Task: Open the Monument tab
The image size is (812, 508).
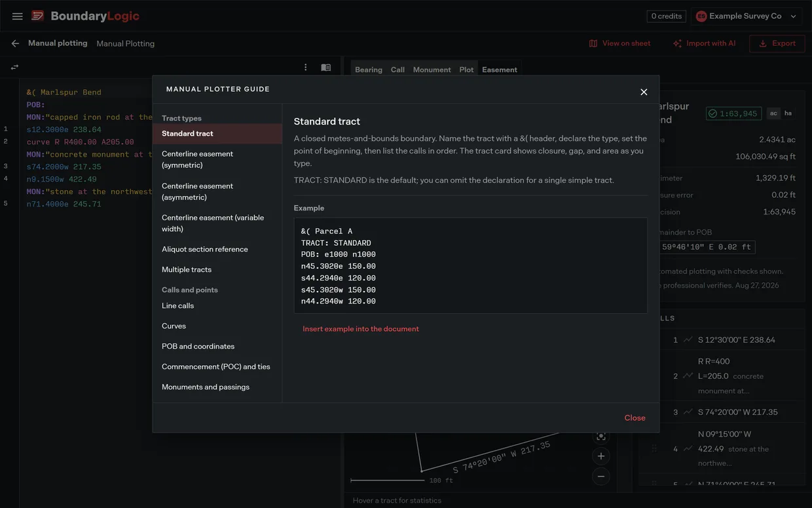Action: (x=432, y=69)
